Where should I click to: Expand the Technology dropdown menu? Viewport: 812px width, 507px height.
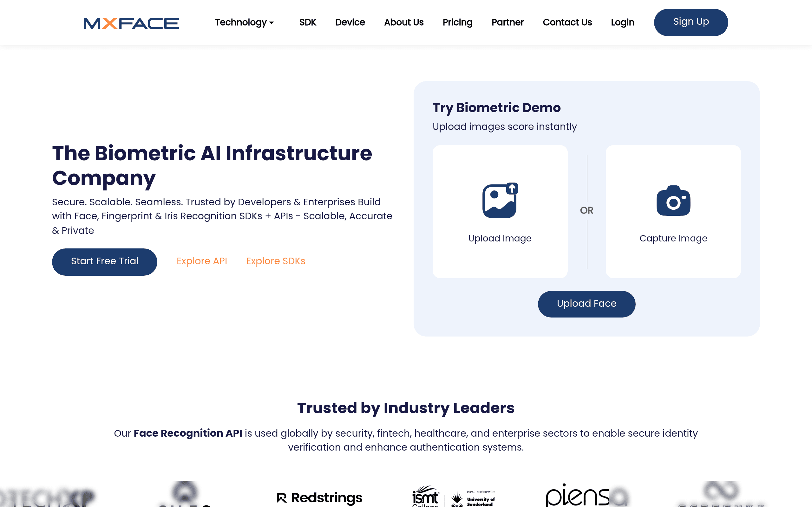point(244,22)
